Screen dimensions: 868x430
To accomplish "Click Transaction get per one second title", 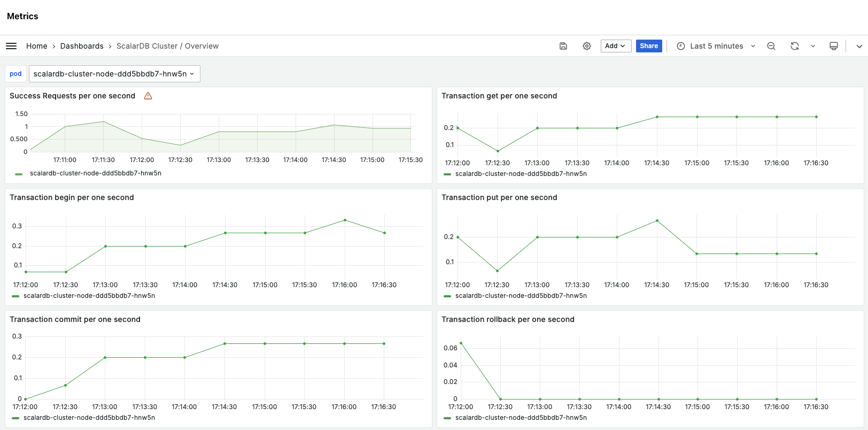I will 499,96.
